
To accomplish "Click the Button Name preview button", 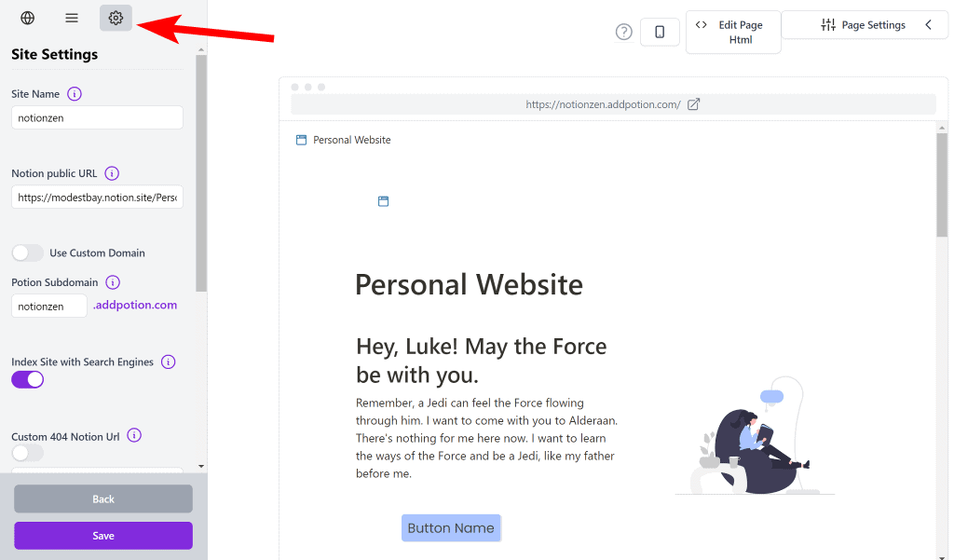I will (x=451, y=528).
